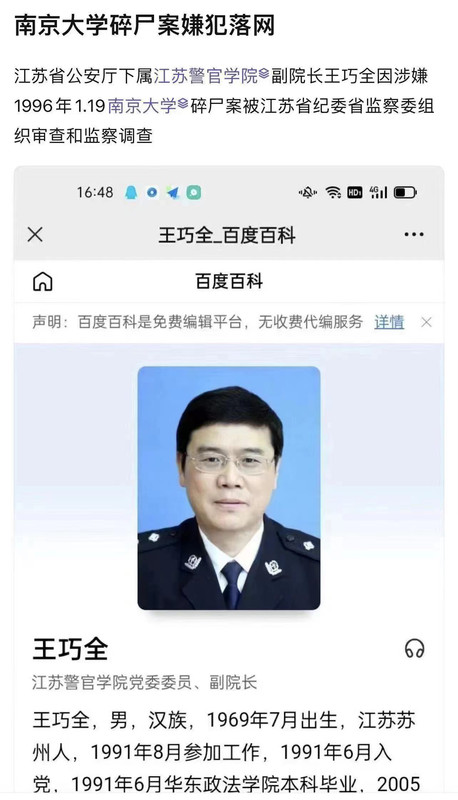View the portrait photo in the entry
Screen dimensions: 458x800
(x=229, y=488)
